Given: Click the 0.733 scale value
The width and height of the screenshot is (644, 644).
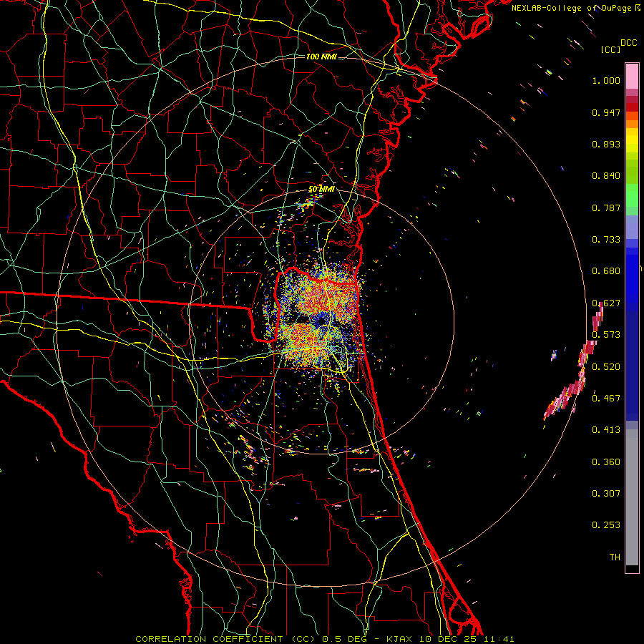Looking at the screenshot, I should [606, 240].
